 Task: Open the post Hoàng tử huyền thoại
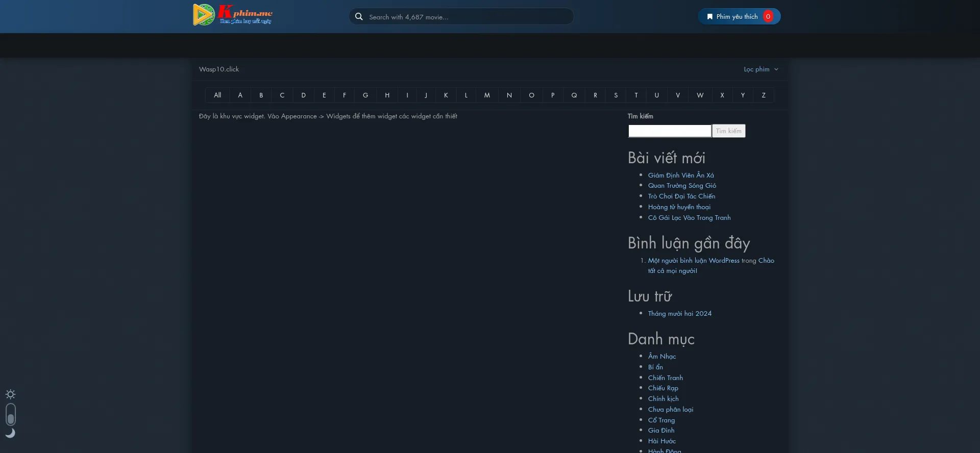[679, 207]
